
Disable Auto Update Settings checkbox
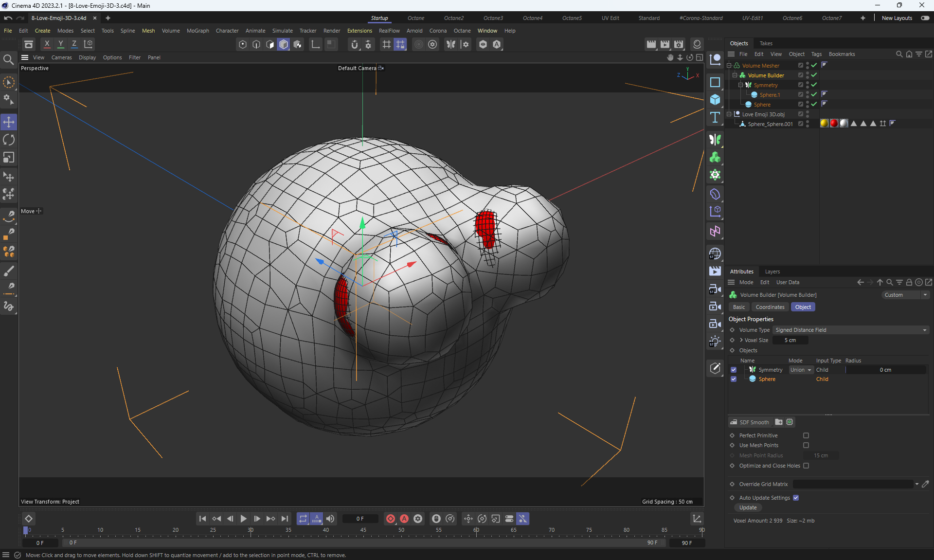[796, 498]
